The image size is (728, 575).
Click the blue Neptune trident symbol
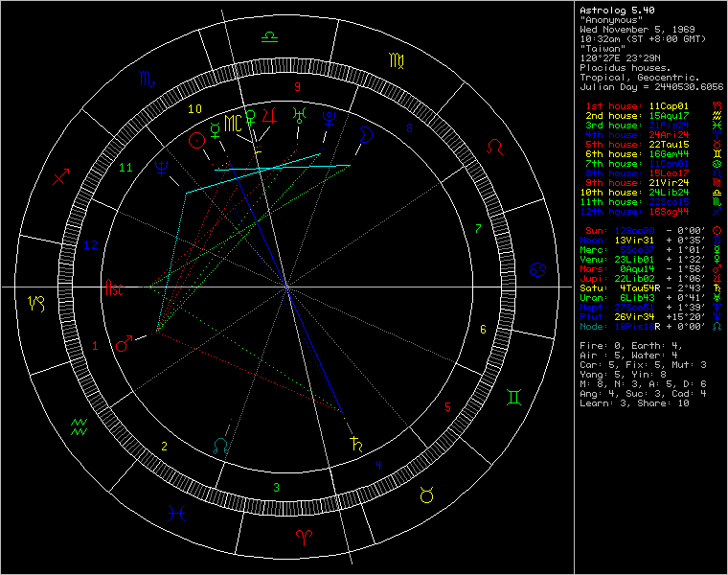162,168
